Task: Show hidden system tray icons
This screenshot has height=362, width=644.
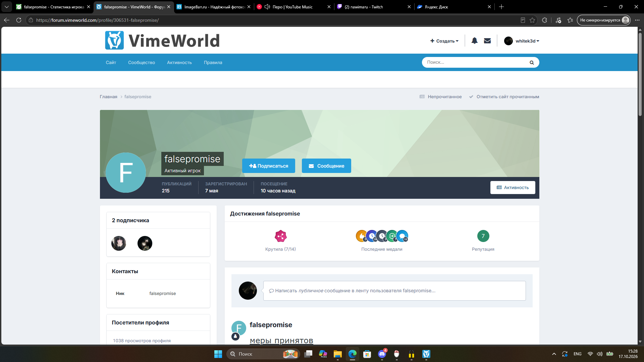Action: coord(554,354)
